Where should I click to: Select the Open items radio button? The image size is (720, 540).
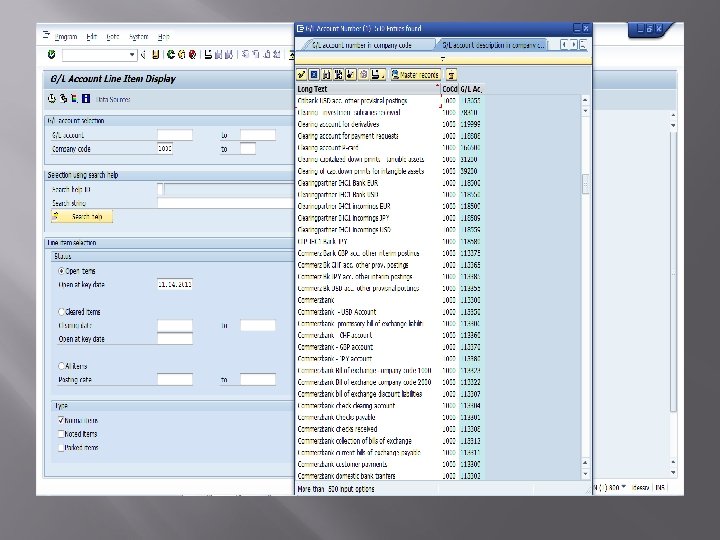pos(61,271)
